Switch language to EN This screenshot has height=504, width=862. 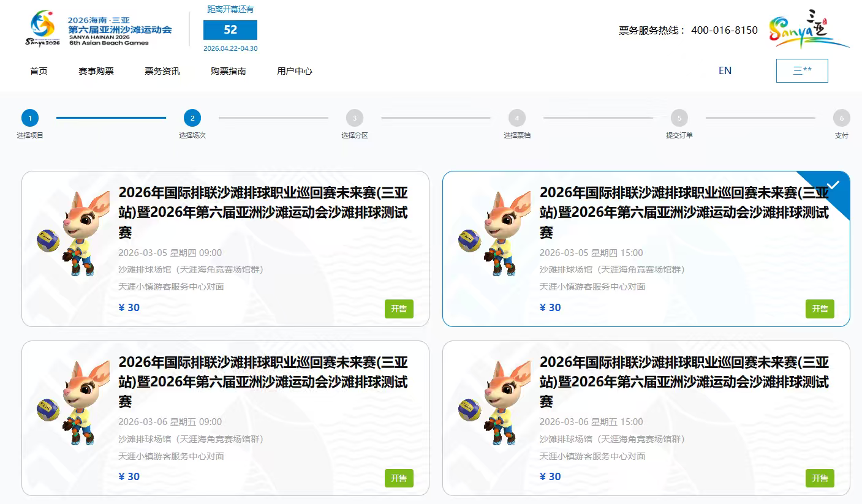[725, 70]
